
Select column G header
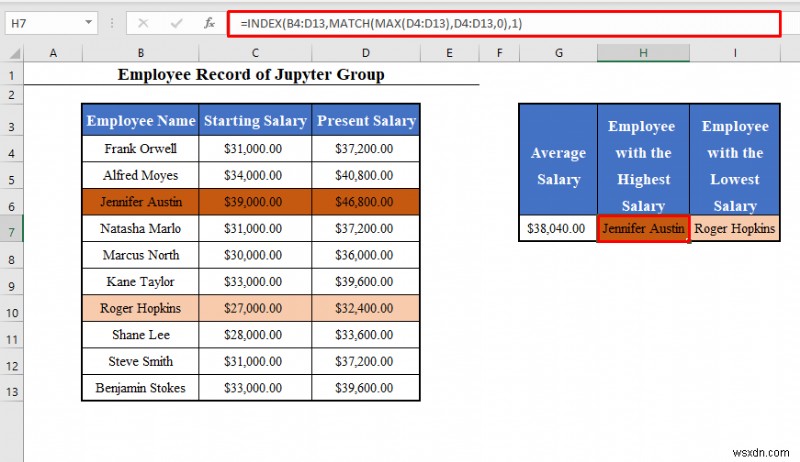[x=559, y=53]
